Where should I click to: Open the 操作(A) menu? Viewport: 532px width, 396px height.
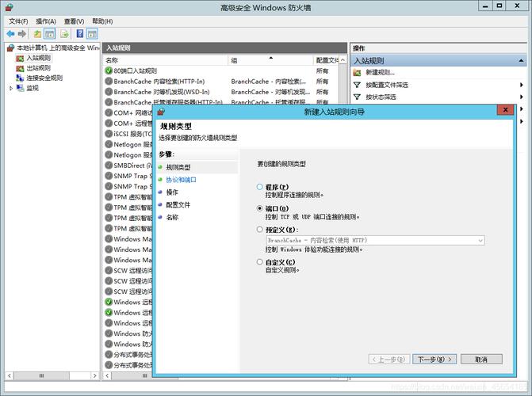click(46, 21)
